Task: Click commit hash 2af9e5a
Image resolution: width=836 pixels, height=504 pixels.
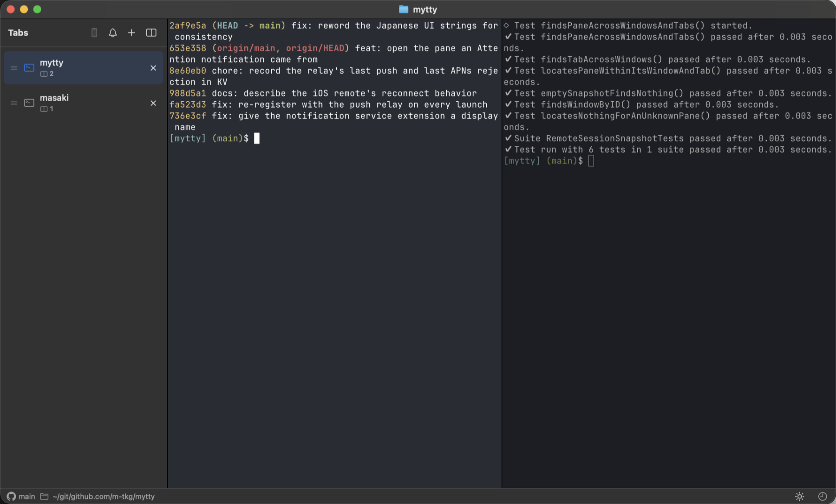Action: [x=188, y=26]
